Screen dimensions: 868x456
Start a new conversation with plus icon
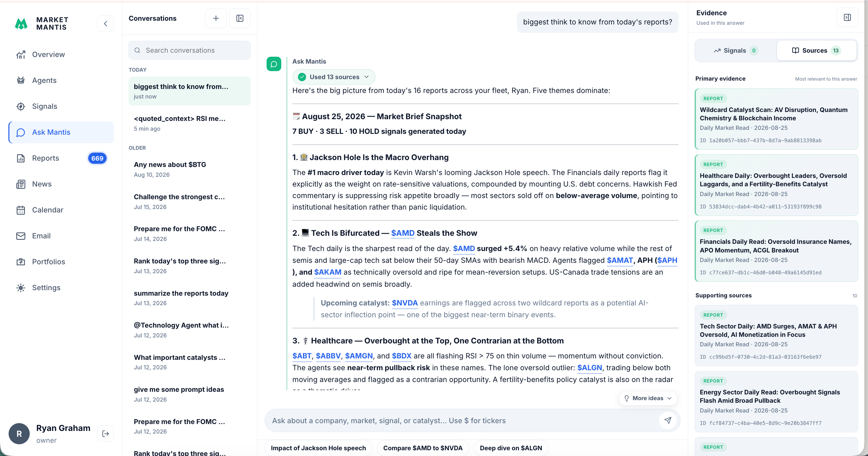coord(216,18)
